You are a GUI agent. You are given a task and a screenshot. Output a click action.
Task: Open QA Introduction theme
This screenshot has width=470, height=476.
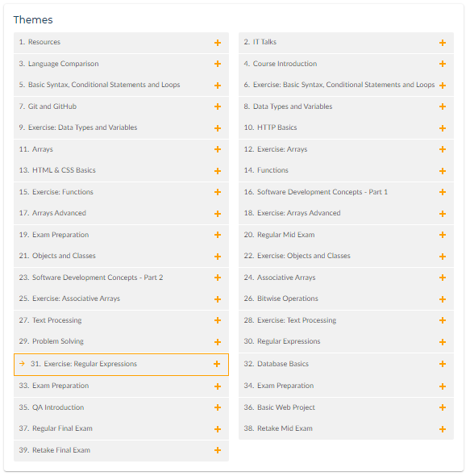(121, 407)
